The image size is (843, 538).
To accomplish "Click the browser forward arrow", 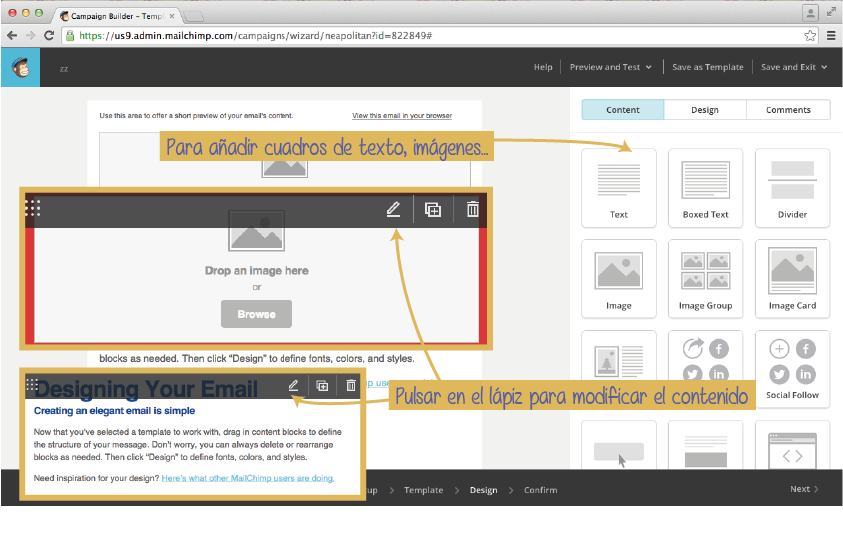I will coord(31,35).
